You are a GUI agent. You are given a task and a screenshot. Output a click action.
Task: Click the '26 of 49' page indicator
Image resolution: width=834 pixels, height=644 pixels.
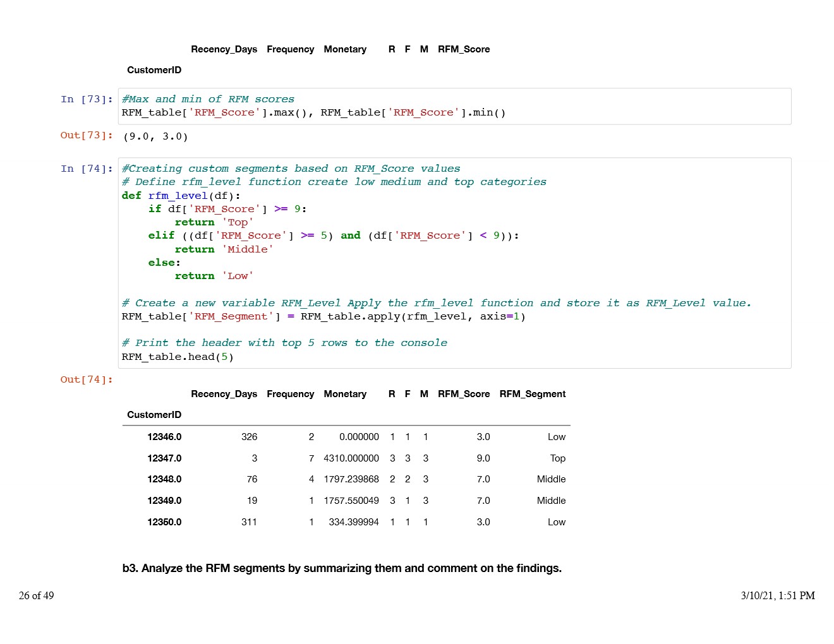tap(37, 595)
